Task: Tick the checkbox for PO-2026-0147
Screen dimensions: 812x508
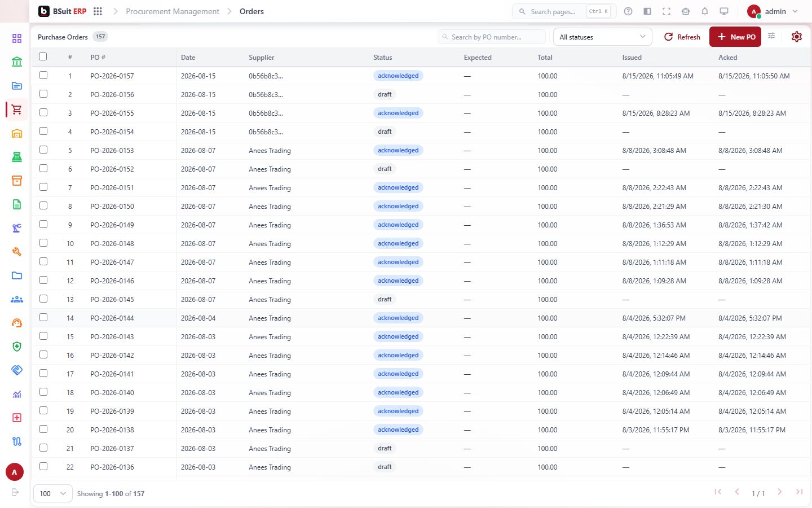Action: pyautogui.click(x=43, y=261)
